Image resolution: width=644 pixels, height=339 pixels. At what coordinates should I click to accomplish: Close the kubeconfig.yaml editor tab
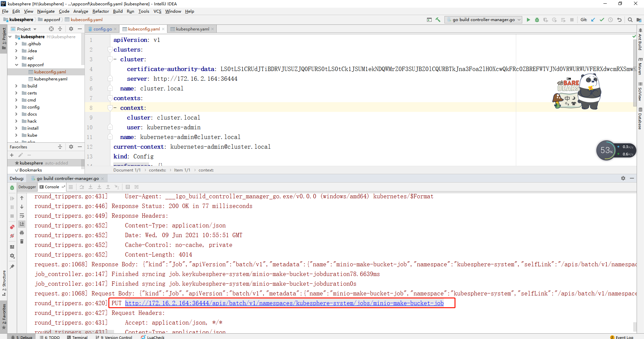[x=163, y=29]
